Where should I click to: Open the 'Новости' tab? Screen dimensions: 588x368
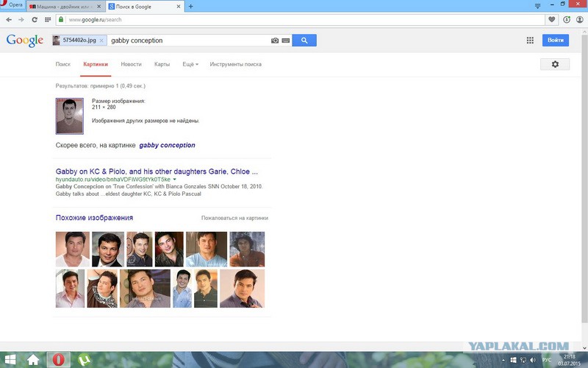tap(132, 64)
